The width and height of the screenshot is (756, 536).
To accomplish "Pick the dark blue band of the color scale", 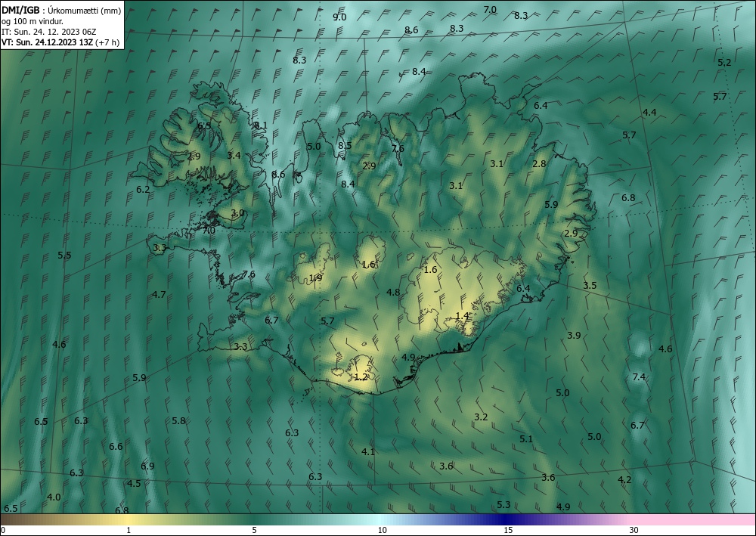I will point(503,519).
